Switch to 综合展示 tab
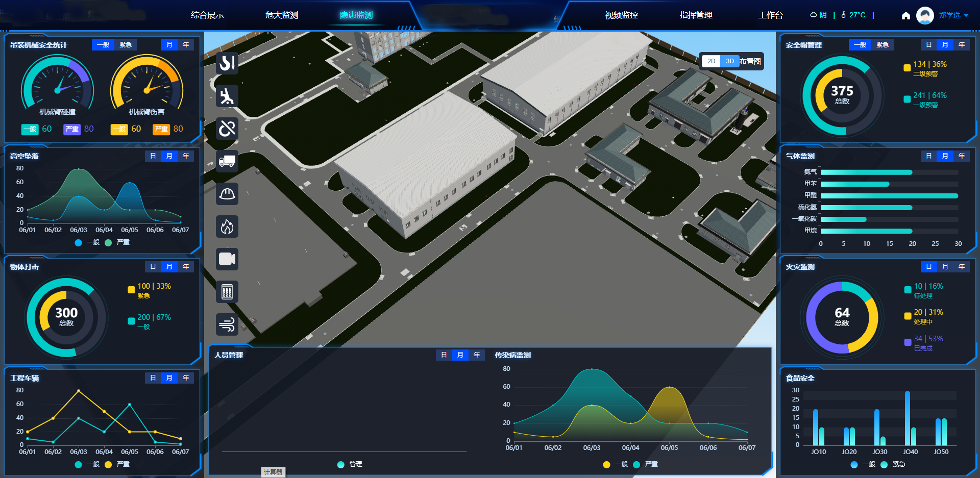The image size is (980, 478). pos(207,15)
